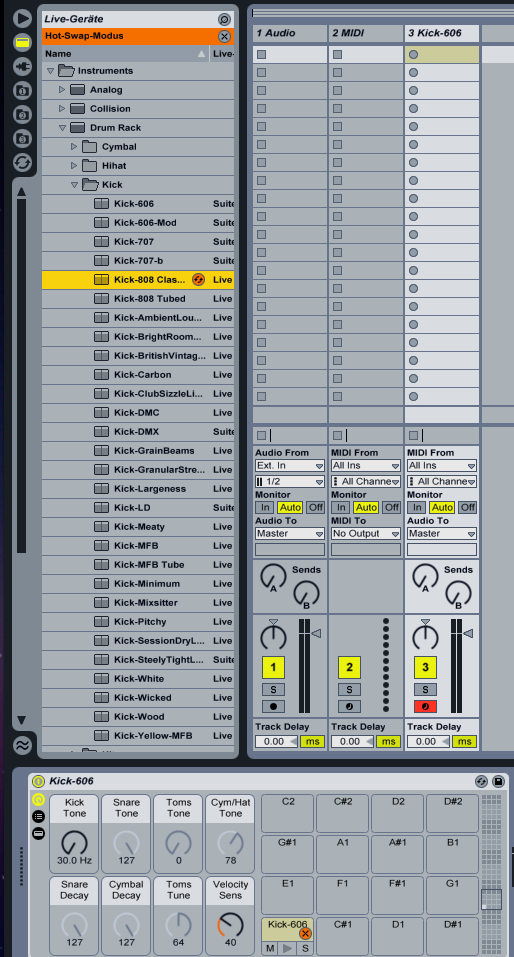The height and width of the screenshot is (957, 514).
Task: Close Hot-Swap-Modus with the X button
Action: point(224,36)
